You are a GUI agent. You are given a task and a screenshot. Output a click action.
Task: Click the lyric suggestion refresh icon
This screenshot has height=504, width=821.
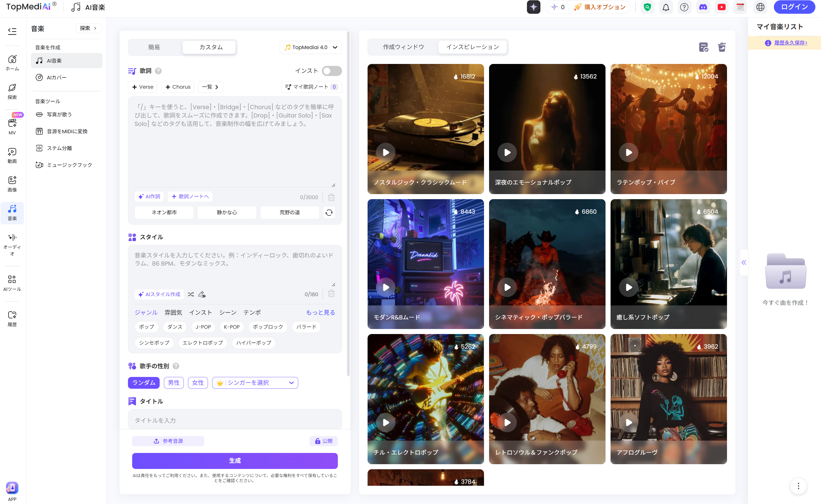point(329,212)
